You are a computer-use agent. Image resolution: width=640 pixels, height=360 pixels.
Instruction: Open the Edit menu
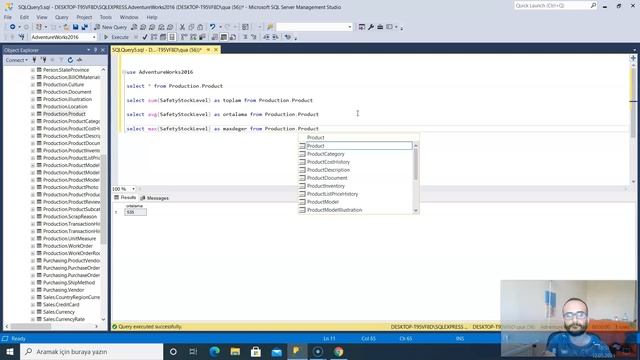coord(24,17)
